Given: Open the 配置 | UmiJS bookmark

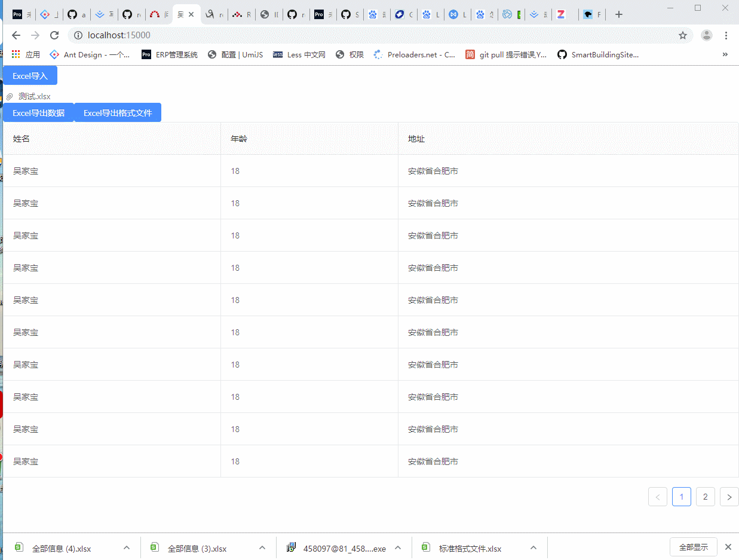Looking at the screenshot, I should click(x=235, y=54).
